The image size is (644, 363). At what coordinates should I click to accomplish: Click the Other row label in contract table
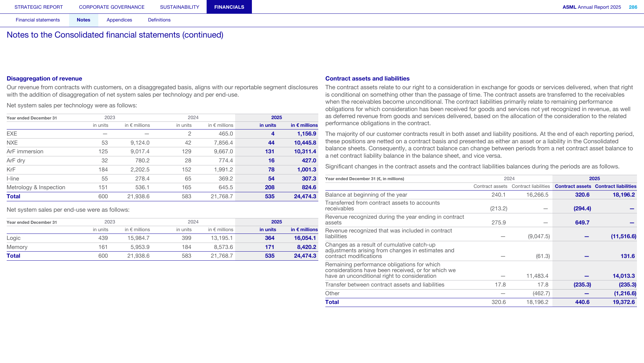point(332,294)
